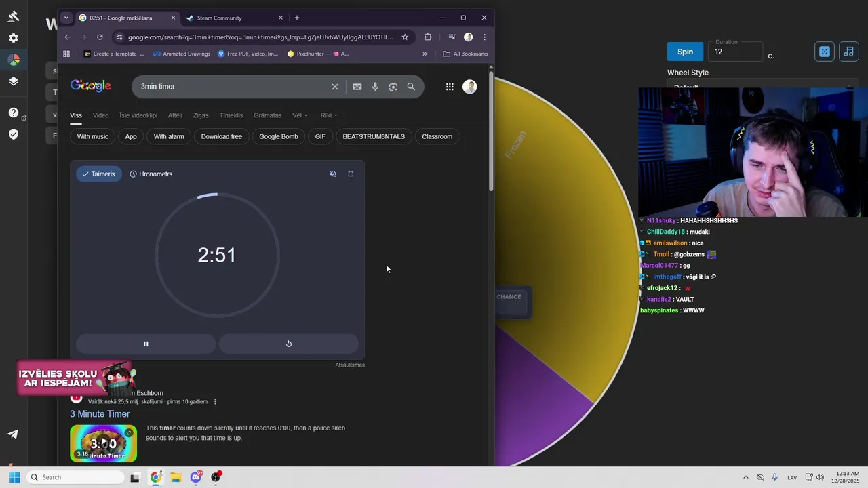Open the help question mark in the sidebar
Viewport: 868px width, 488px height.
pos(14,113)
